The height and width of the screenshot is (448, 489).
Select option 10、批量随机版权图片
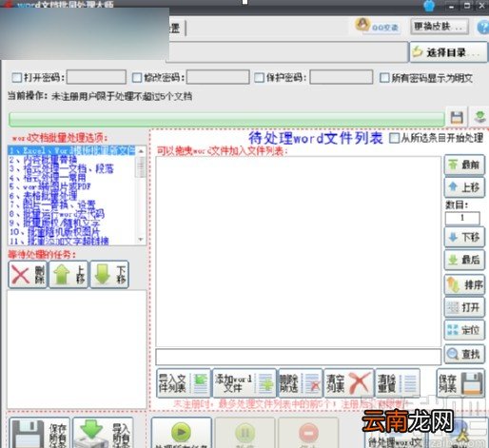[54, 231]
